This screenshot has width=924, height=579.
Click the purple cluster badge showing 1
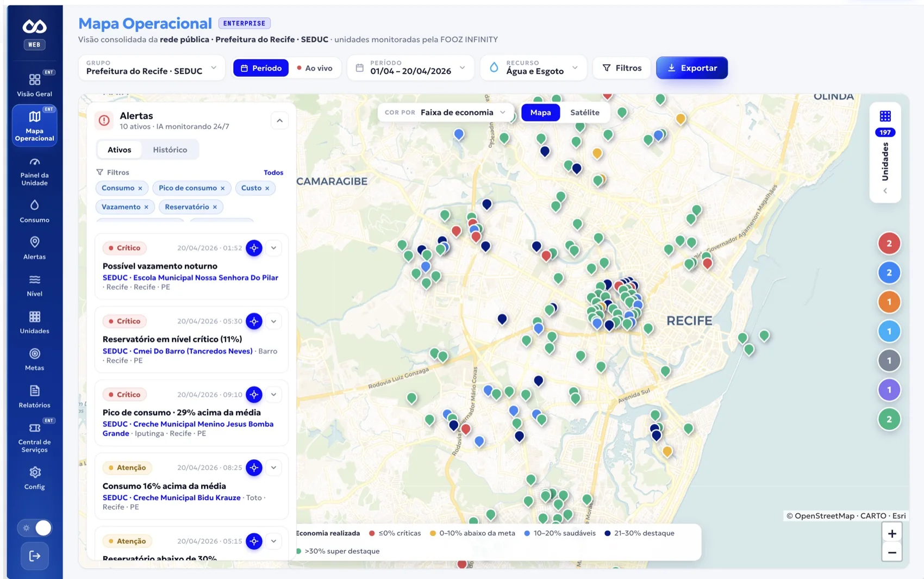pos(889,390)
